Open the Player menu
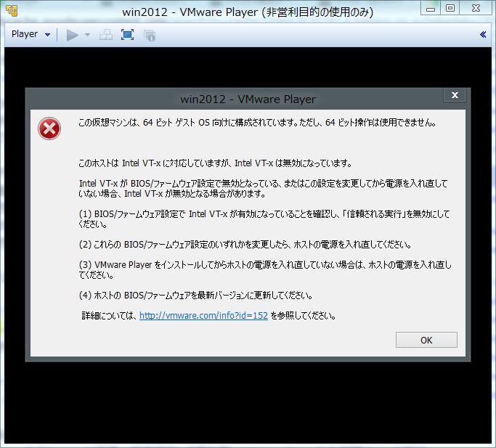 pos(25,34)
